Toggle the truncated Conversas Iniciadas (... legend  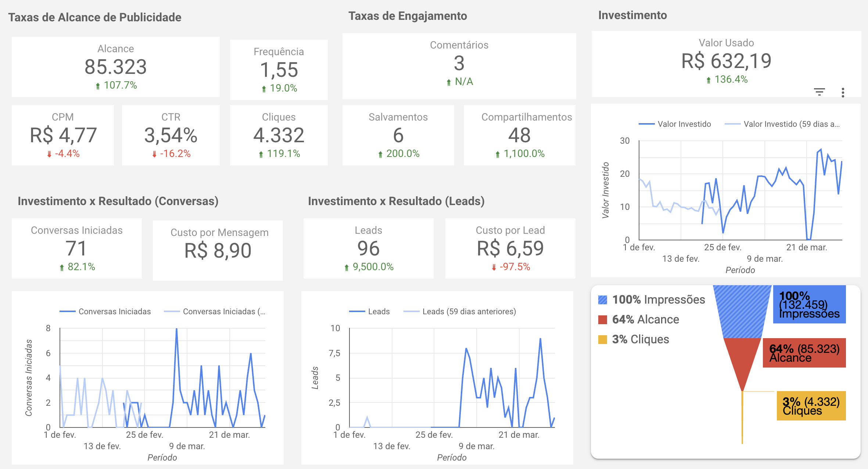[x=215, y=312]
